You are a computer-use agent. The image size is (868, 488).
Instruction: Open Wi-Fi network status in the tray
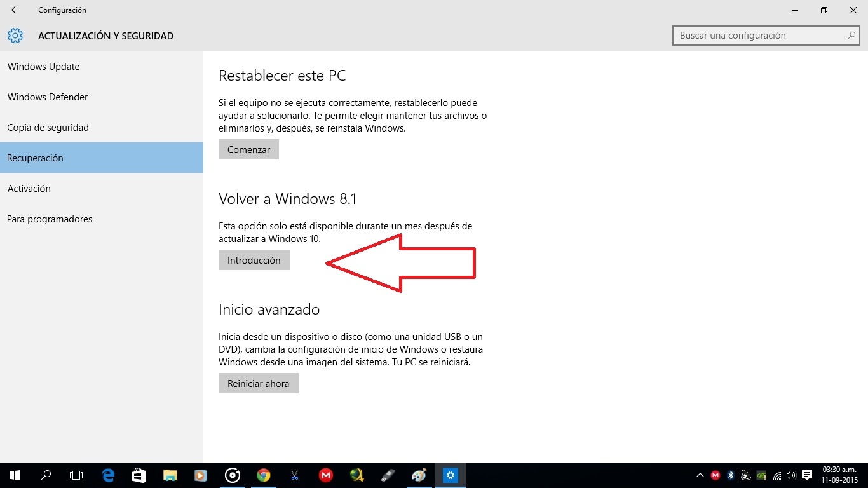click(x=776, y=475)
